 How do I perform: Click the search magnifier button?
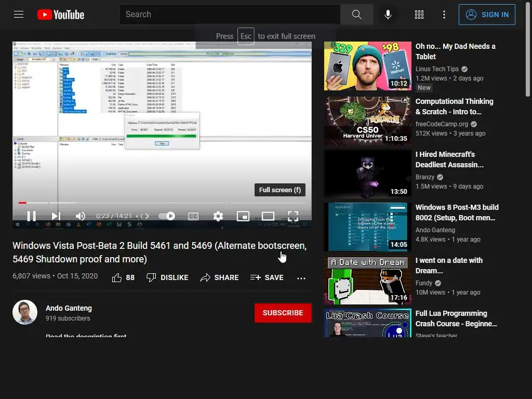(356, 15)
